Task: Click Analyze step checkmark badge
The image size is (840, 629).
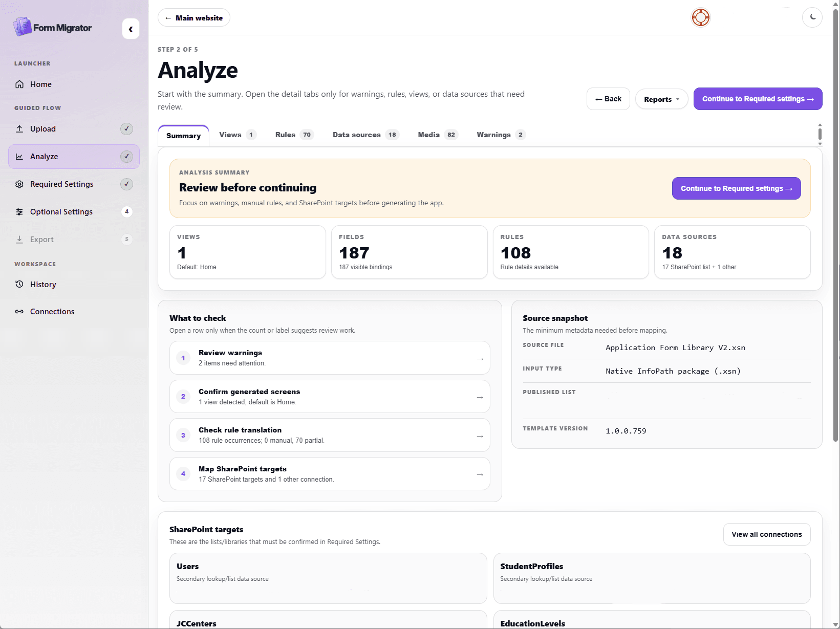Action: (x=126, y=157)
